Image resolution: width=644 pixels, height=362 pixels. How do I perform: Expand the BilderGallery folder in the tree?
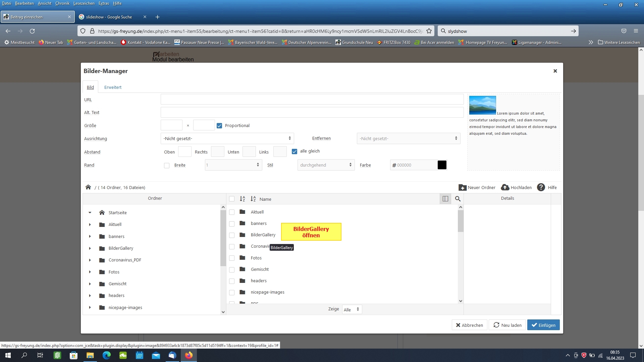[x=90, y=248]
